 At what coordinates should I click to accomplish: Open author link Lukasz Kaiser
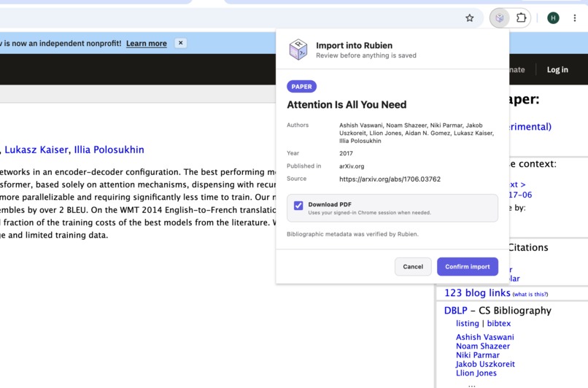pos(36,150)
